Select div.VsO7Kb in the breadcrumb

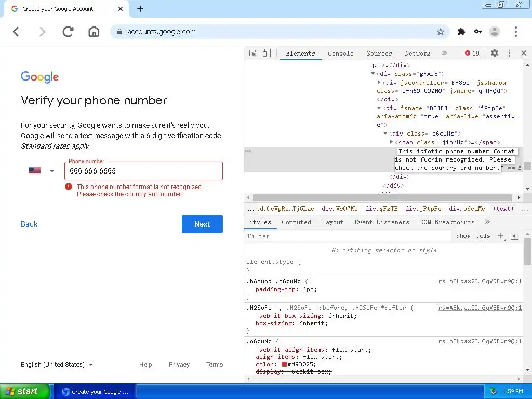[x=340, y=209]
